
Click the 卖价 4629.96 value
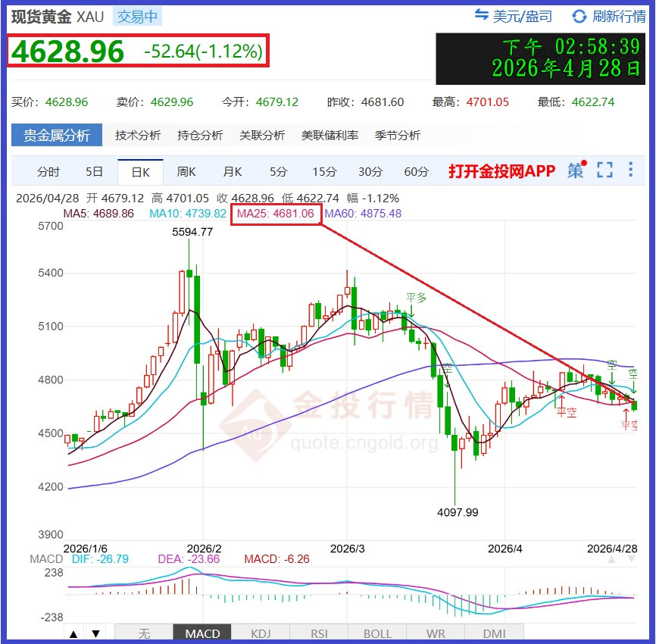point(172,102)
